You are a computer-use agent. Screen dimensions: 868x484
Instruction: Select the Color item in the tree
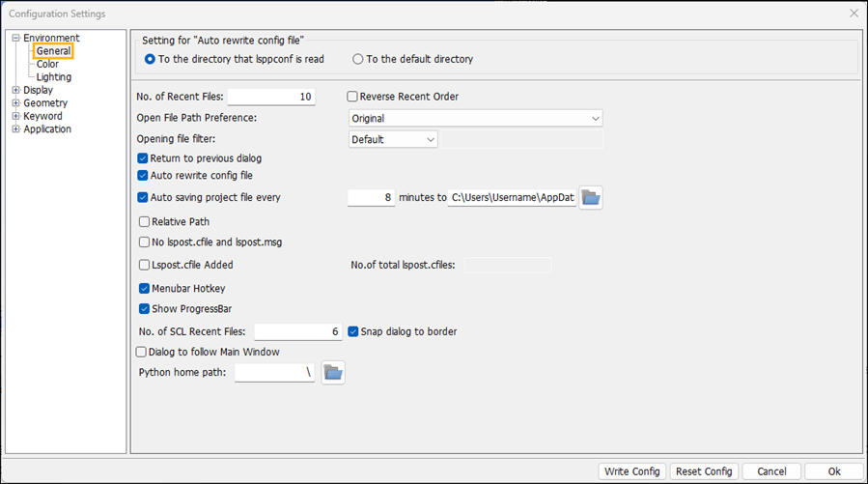47,65
